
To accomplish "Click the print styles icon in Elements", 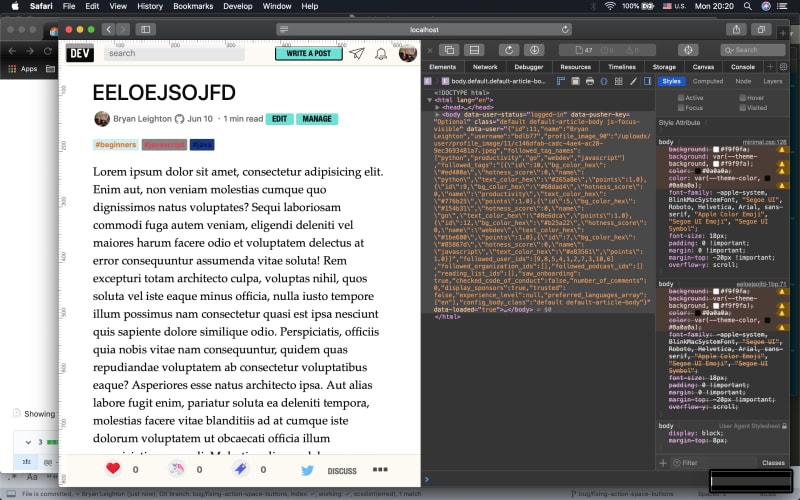I will pyautogui.click(x=590, y=81).
